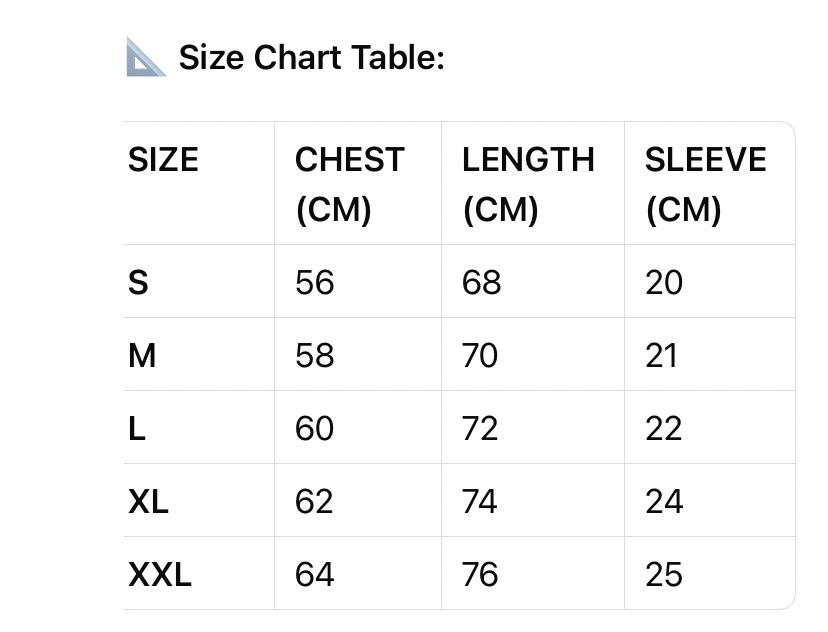Image resolution: width=828 pixels, height=632 pixels.
Task: Select the sleeve value 20 cell
Action: (x=664, y=283)
